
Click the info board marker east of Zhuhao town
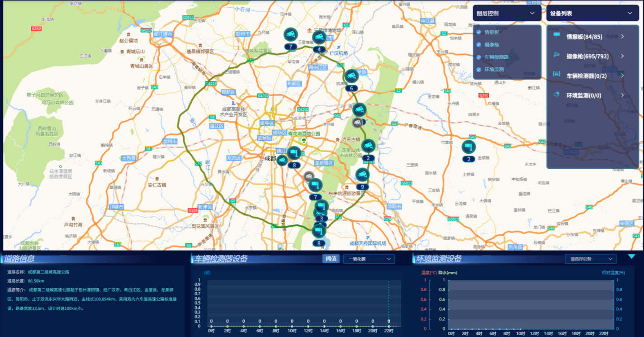[469, 147]
